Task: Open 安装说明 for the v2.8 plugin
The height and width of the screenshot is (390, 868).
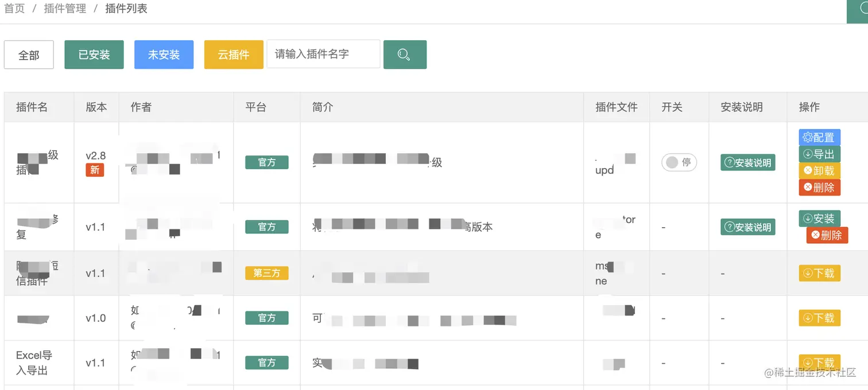Action: click(x=748, y=163)
